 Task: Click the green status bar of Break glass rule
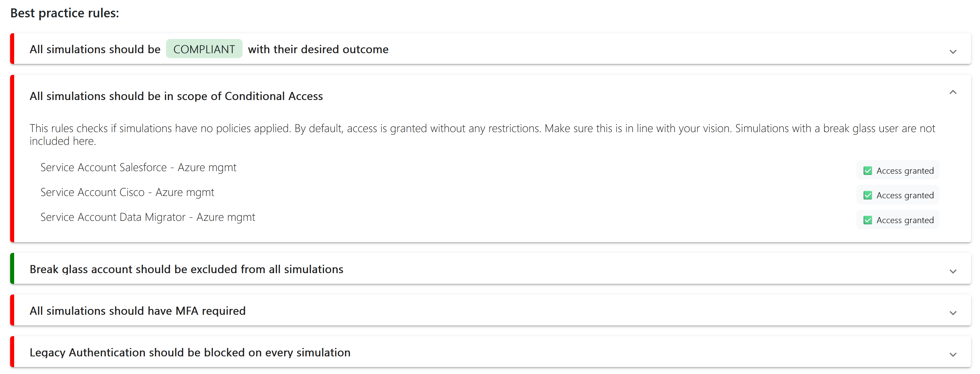click(x=12, y=269)
